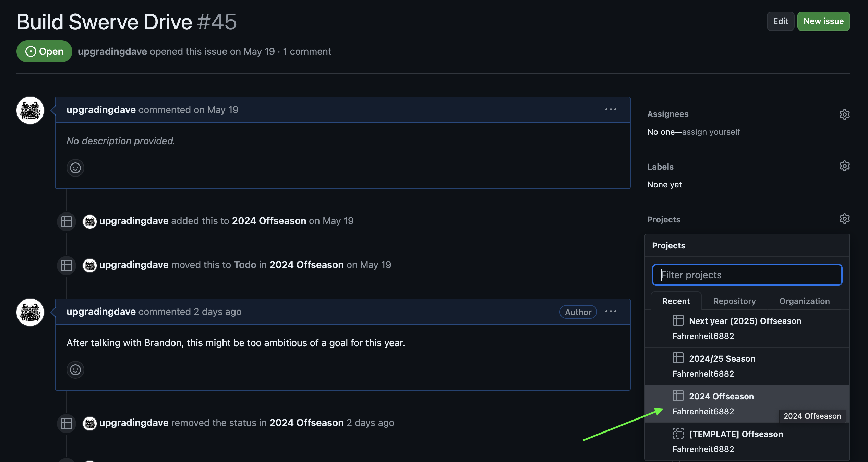
Task: Click the project board icon next to Next year (2025) Offseason
Action: click(x=678, y=320)
